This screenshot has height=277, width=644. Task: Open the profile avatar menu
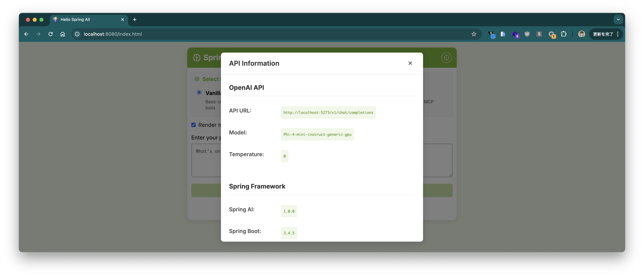pos(581,34)
